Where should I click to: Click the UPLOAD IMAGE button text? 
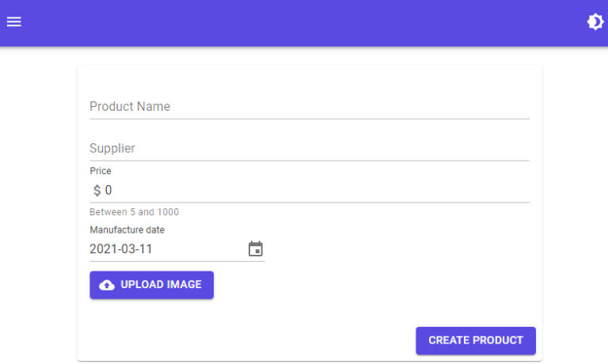point(161,285)
